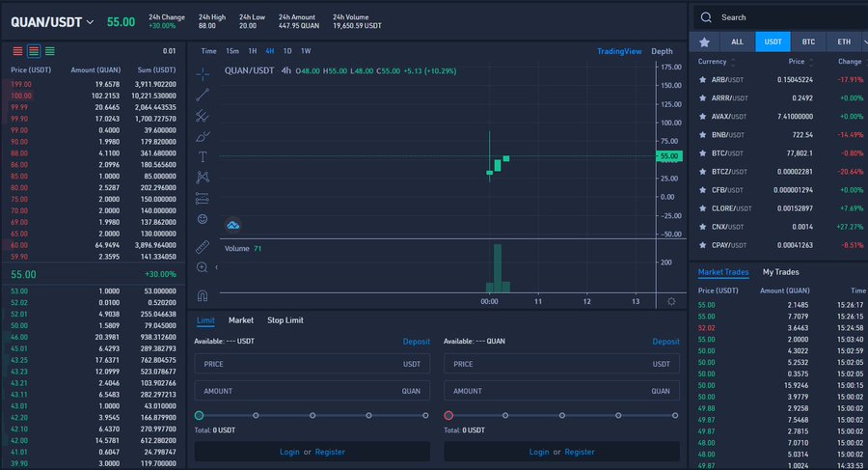Select the prediction and measurement tool
This screenshot has height=470, width=868.
click(x=203, y=199)
